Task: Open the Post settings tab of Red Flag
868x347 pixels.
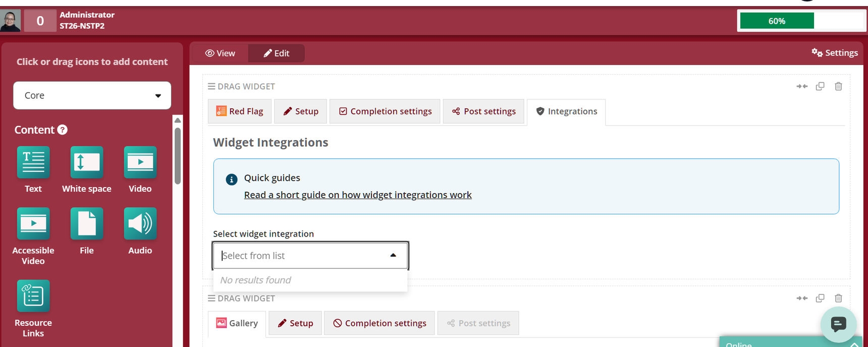Action: [x=483, y=111]
